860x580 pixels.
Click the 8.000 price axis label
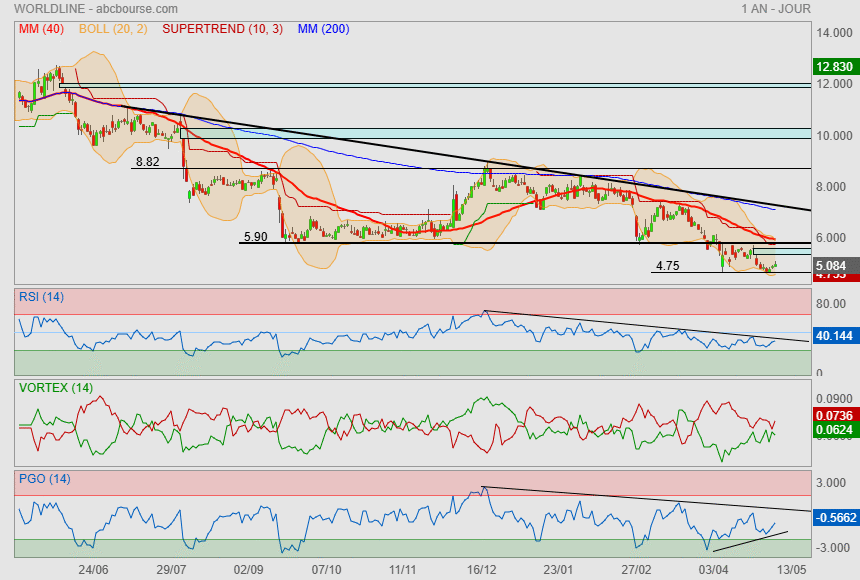click(x=834, y=187)
